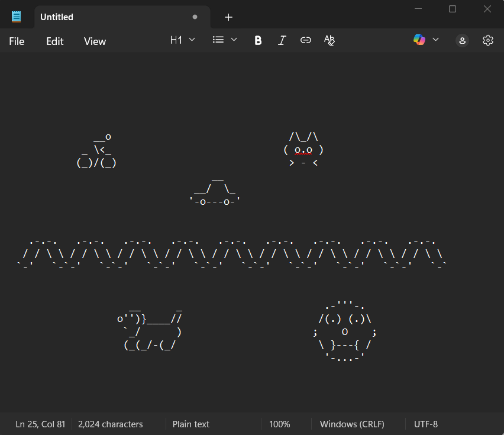The image size is (504, 435).
Task: Open the Copilot icon
Action: [x=419, y=40]
